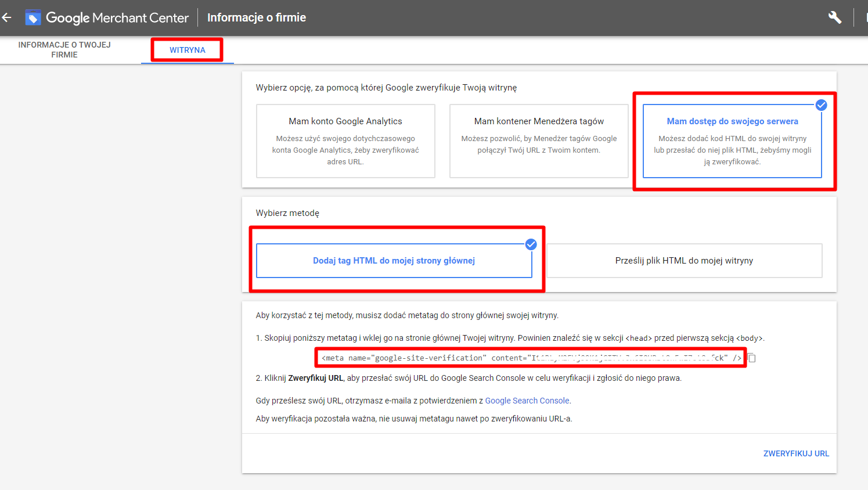Click the 'Informacje o firmie' page title
The image size is (868, 490).
pyautogui.click(x=257, y=17)
